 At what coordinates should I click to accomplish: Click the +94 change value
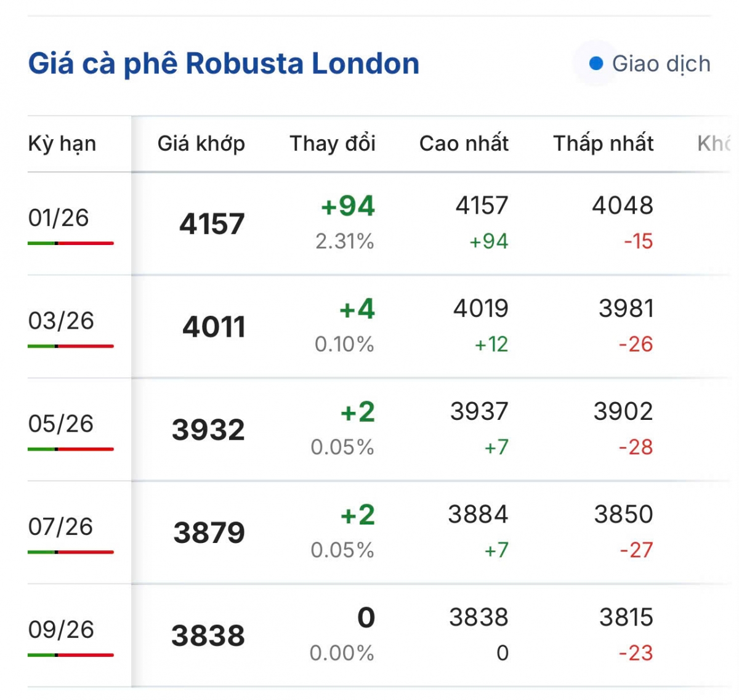coord(348,206)
